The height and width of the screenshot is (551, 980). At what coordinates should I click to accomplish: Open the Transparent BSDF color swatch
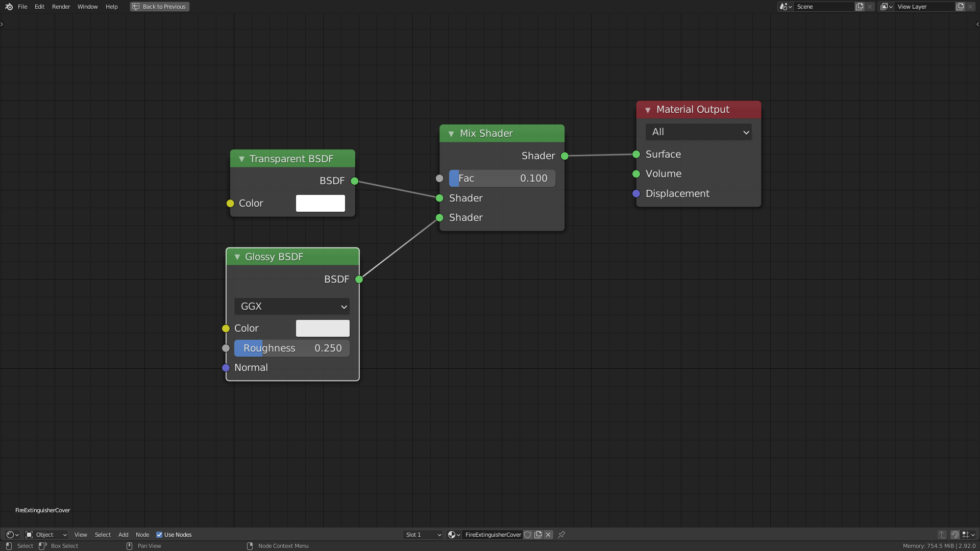pyautogui.click(x=321, y=204)
